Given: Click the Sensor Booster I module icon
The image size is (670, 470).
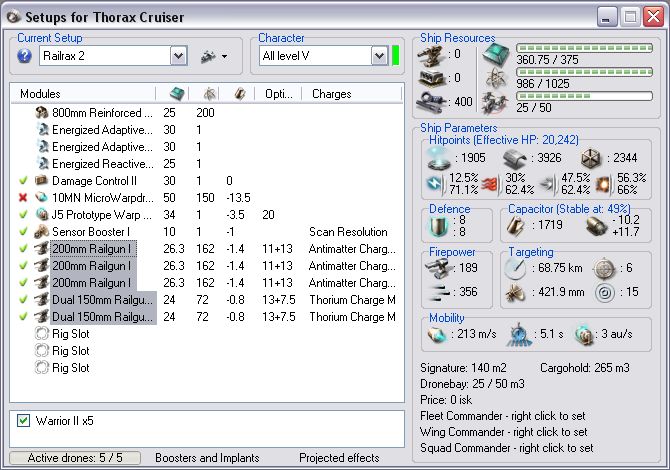Looking at the screenshot, I should [x=41, y=232].
